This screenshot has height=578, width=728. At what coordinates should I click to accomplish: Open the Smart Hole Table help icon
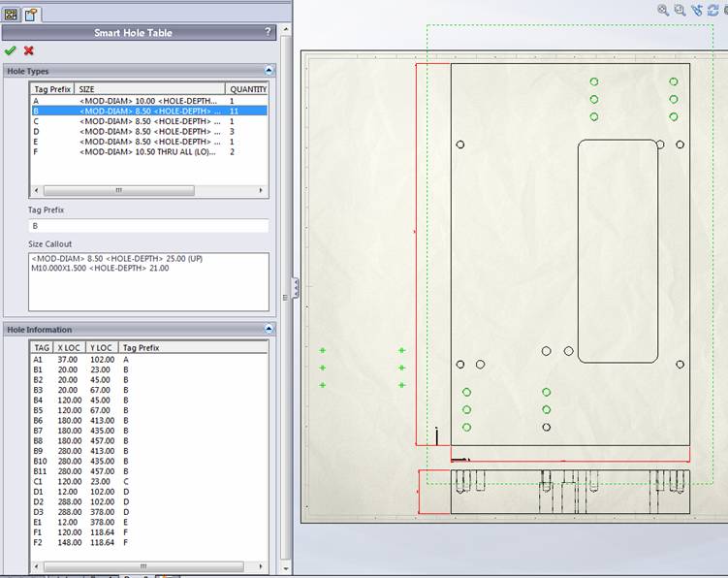pyautogui.click(x=269, y=32)
